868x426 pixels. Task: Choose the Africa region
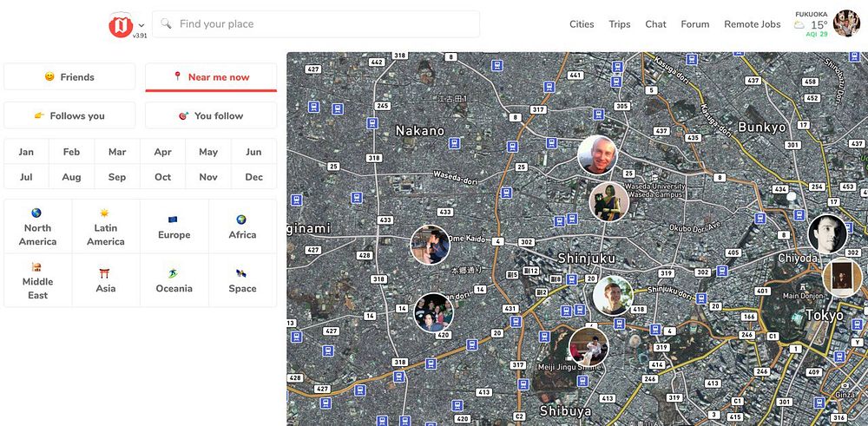coord(242,226)
